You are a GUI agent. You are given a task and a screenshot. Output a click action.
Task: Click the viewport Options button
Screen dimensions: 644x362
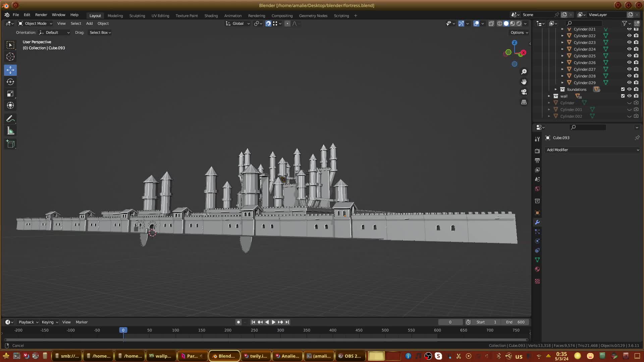pyautogui.click(x=519, y=33)
